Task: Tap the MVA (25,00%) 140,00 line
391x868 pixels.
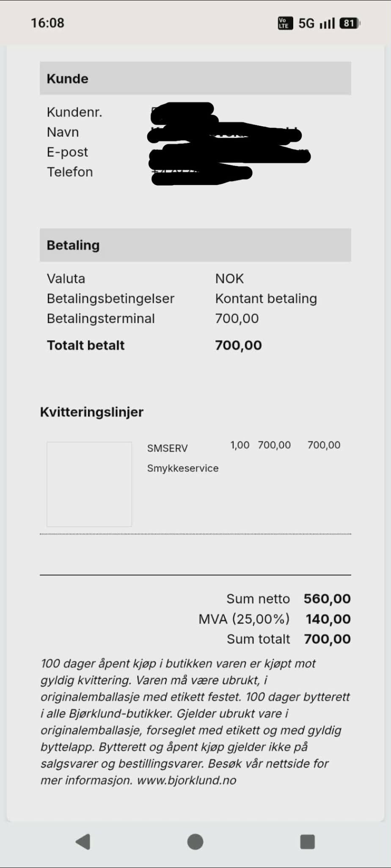Action: [x=275, y=619]
